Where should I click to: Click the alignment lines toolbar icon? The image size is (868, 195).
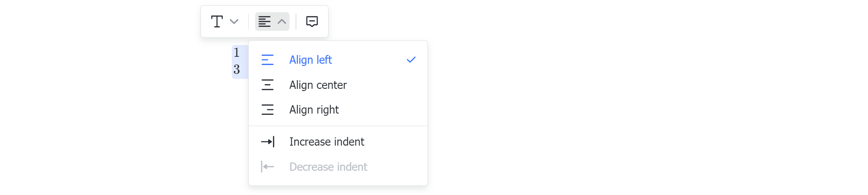[x=264, y=21]
